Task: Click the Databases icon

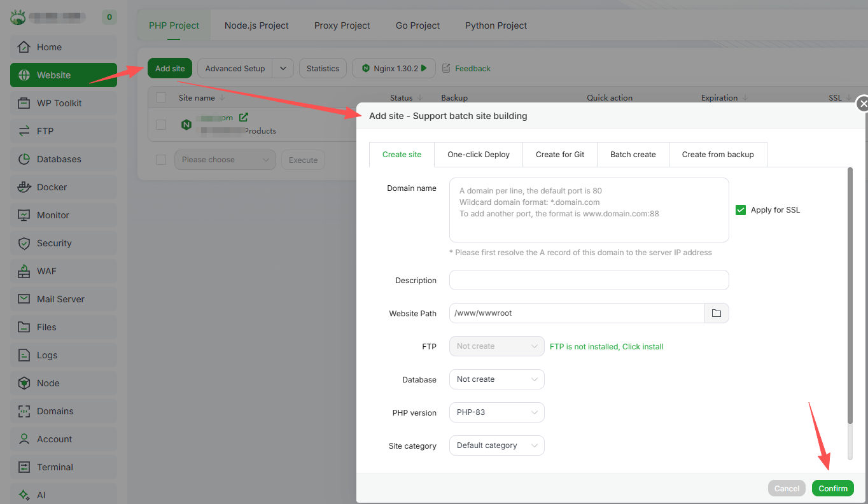Action: click(24, 159)
